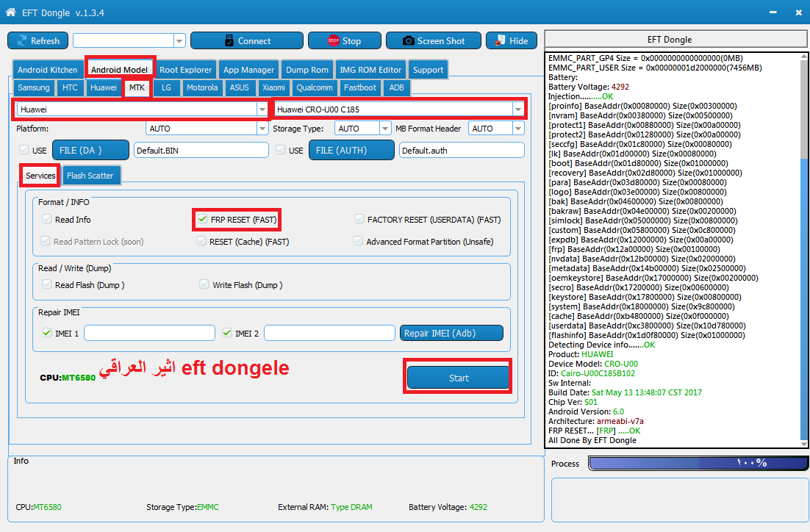810x532 pixels.
Task: Click the Refresh button
Action: tap(37, 41)
